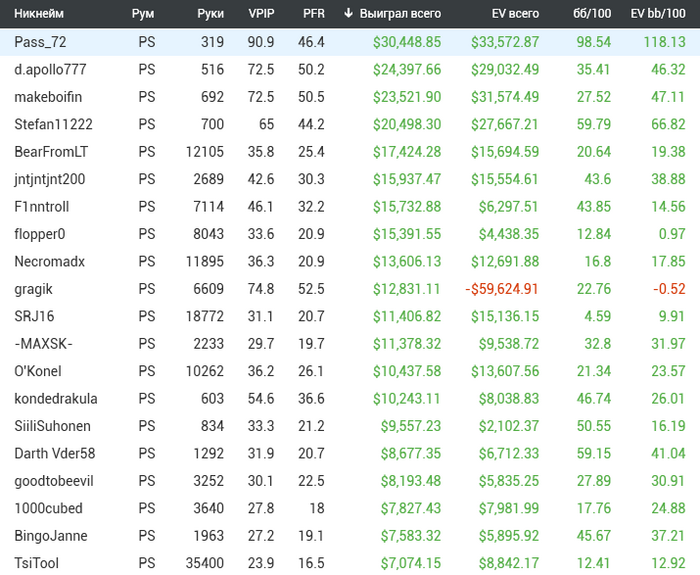Screen dimensions: 700x575
Task: Click the sort arrow beside Выиграл всего
Action: (348, 13)
